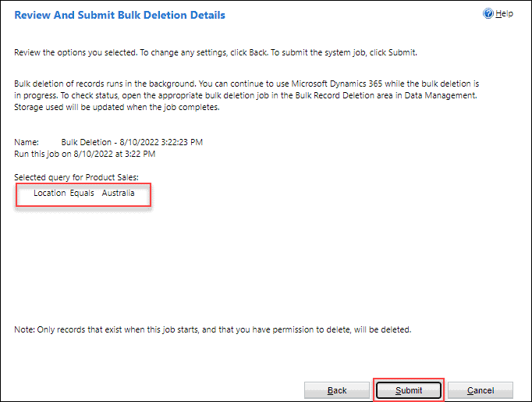532x402 pixels.
Task: Click the 'Name:' label
Action: pos(27,142)
